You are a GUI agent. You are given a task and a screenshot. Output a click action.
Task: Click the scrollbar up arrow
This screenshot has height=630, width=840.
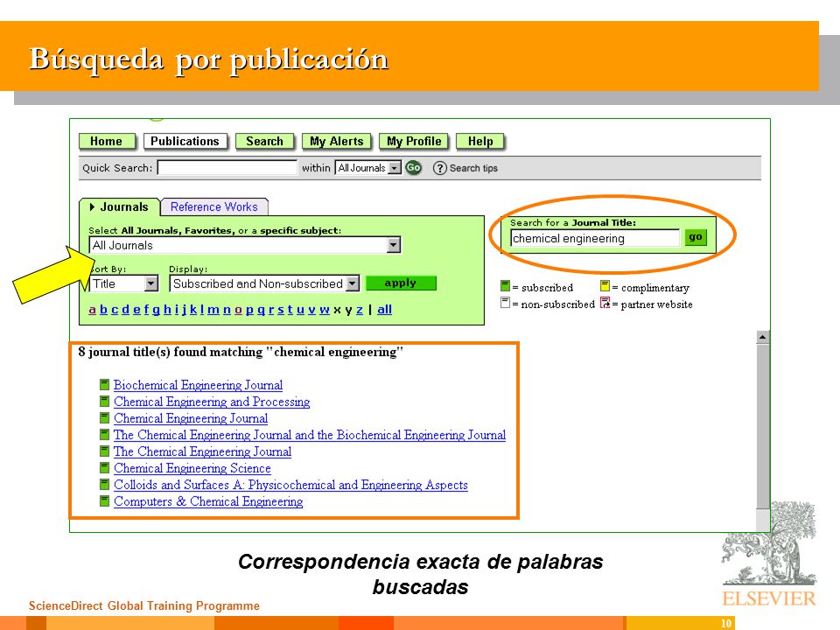(x=762, y=337)
